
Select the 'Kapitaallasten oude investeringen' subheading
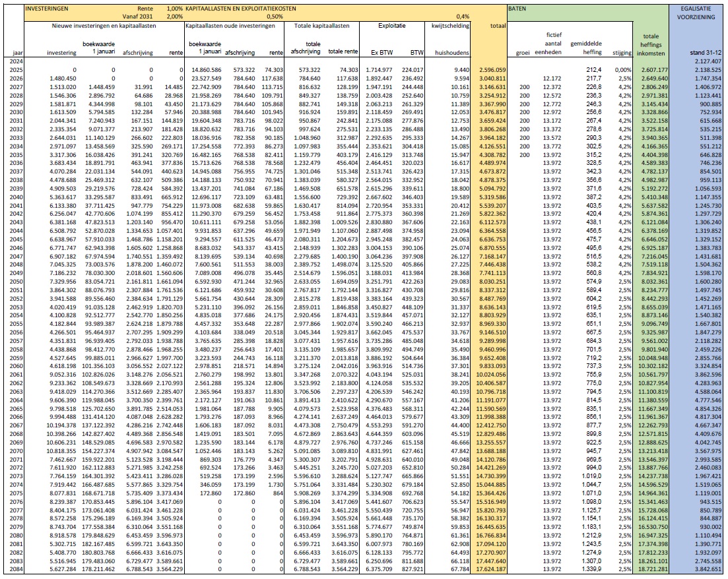[230, 26]
